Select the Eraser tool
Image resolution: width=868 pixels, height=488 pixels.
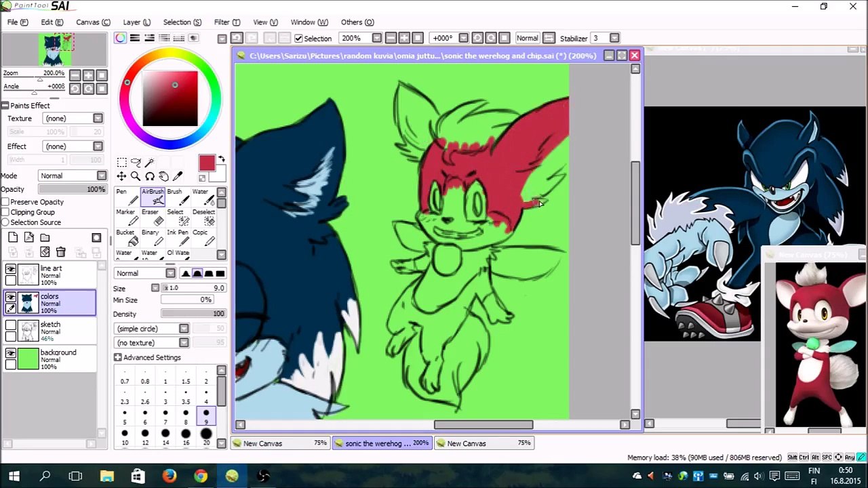(x=153, y=217)
